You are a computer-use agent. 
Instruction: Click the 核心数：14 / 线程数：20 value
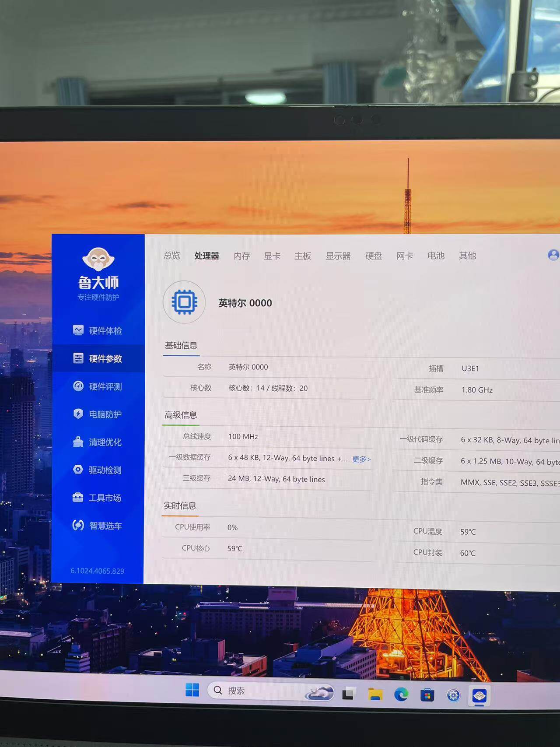click(268, 388)
